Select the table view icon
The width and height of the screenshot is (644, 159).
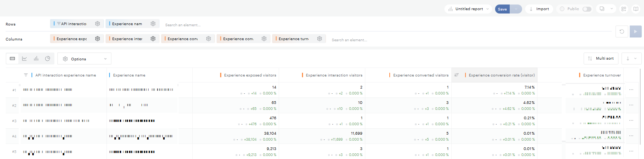[12, 58]
